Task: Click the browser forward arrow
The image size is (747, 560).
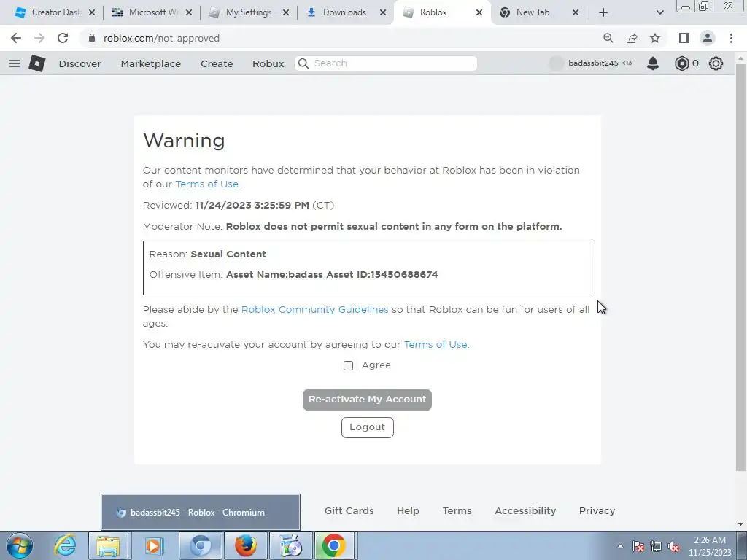Action: (x=39, y=38)
